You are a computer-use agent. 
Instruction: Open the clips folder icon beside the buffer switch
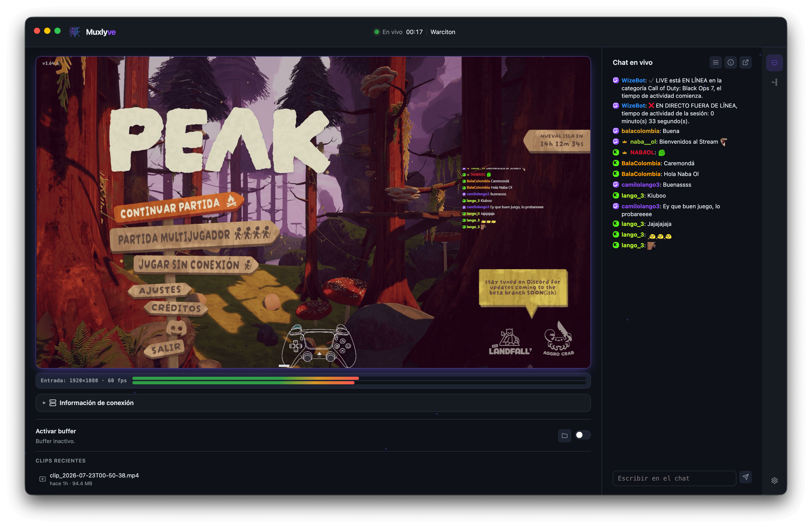(x=565, y=435)
